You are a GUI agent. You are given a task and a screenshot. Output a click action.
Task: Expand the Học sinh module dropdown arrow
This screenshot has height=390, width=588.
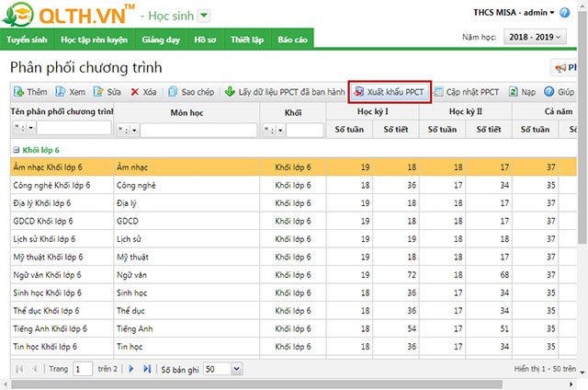click(204, 15)
